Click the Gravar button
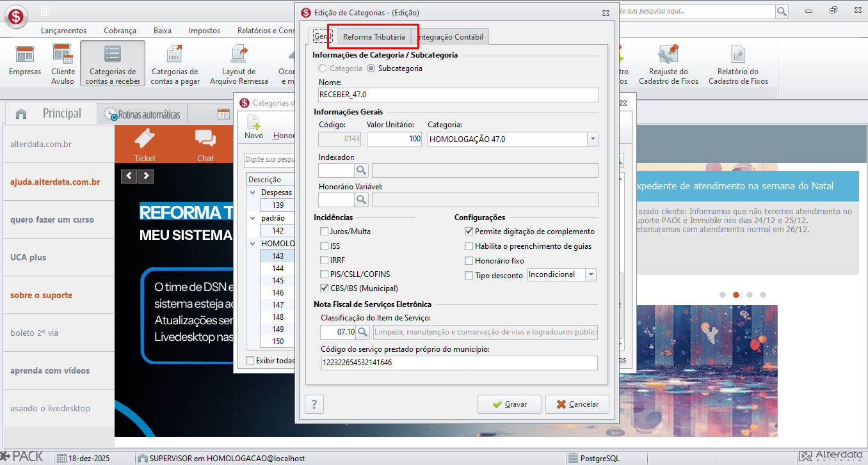868x465 pixels. [510, 404]
